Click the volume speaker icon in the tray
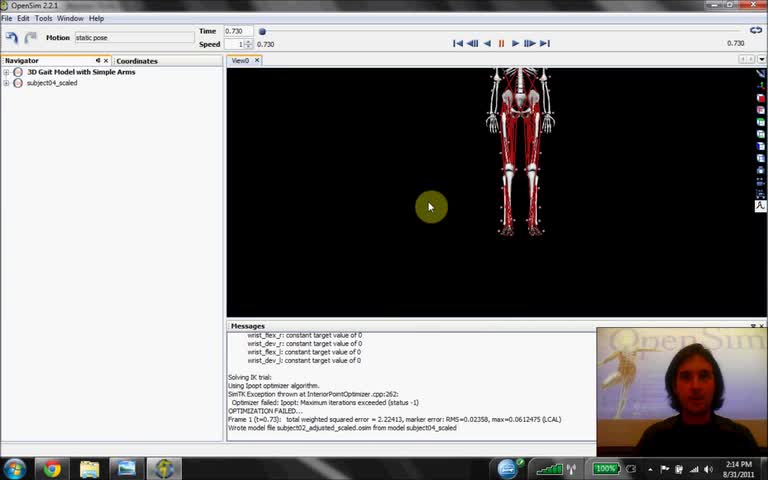 pyautogui.click(x=708, y=469)
